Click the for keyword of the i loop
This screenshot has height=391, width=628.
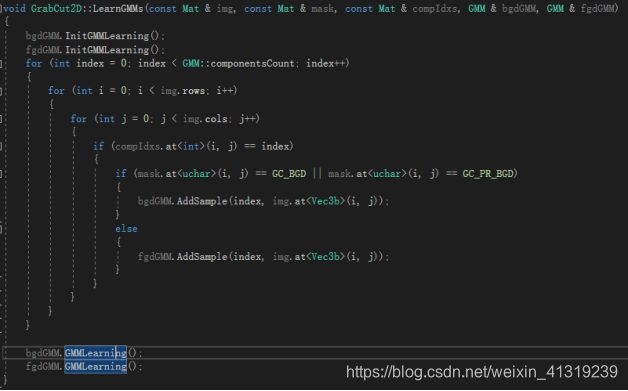click(56, 91)
